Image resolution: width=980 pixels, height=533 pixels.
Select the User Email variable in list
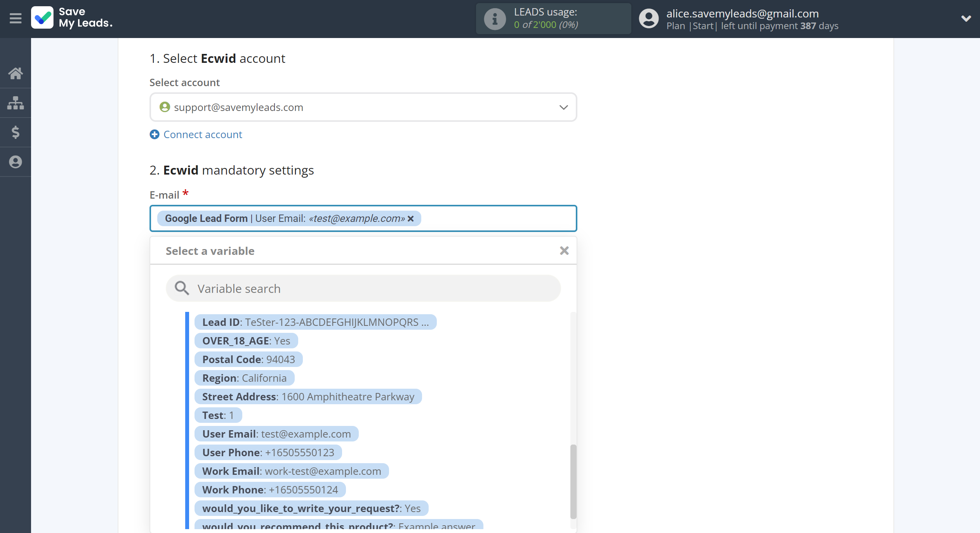[x=276, y=434]
